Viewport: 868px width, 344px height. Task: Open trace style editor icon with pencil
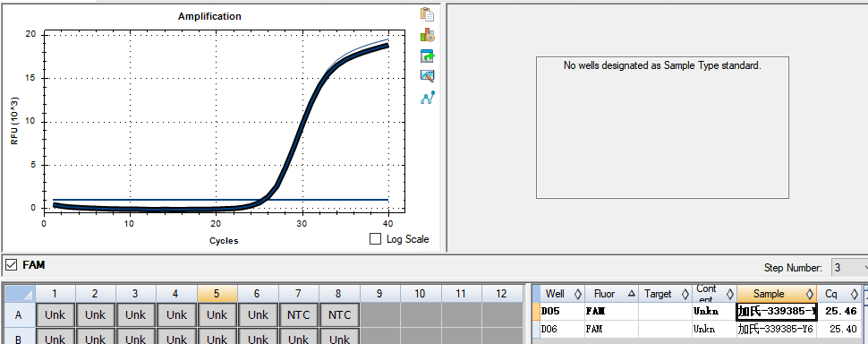coord(427,76)
